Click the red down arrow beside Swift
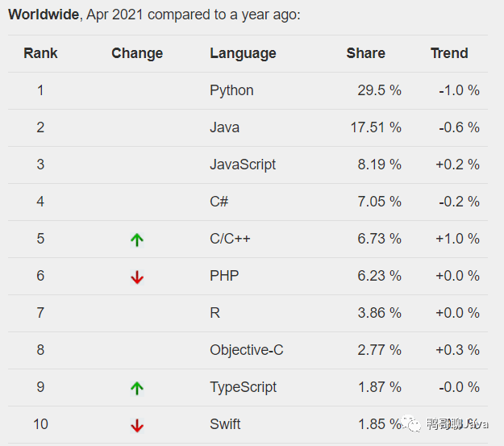The width and height of the screenshot is (504, 446). point(137,425)
